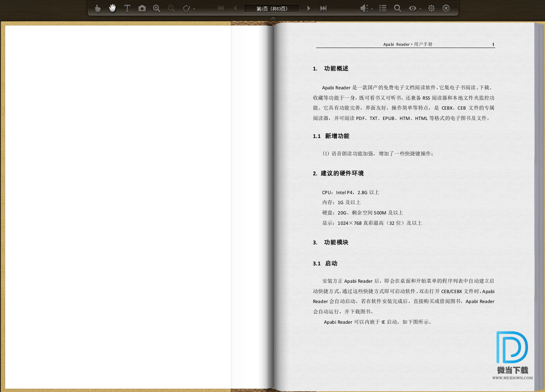Screen dimensions: 545x392
Task: Choose the polygon annotation tool
Action: pos(187,8)
